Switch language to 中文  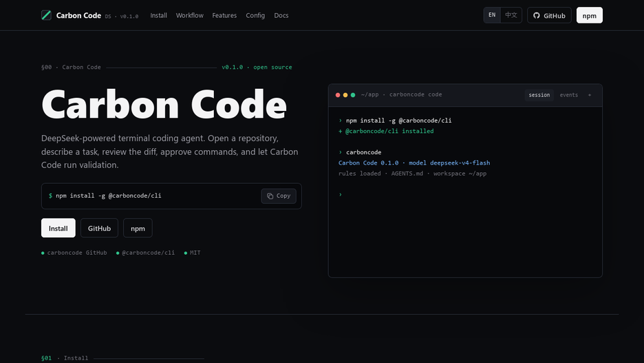click(511, 15)
